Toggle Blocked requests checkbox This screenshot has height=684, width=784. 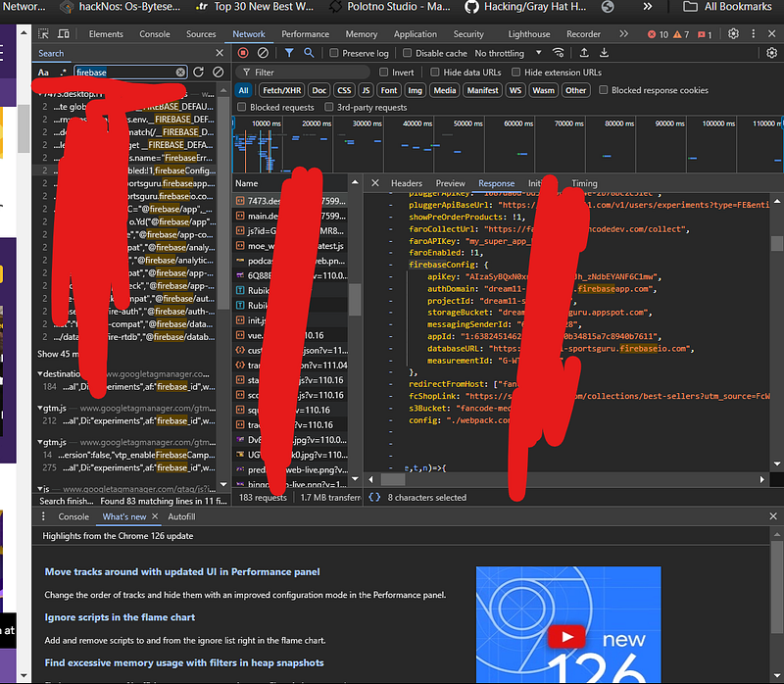click(241, 107)
